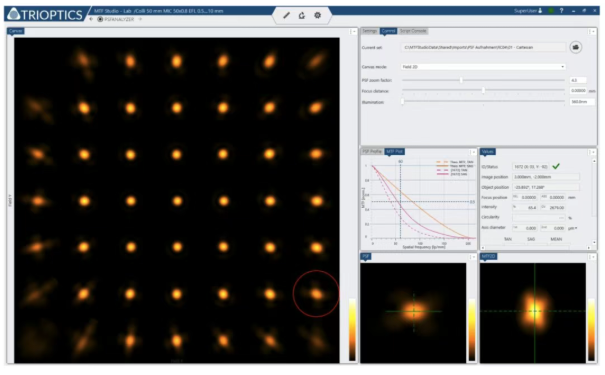Click the PSF panel tab
The height and width of the screenshot is (375, 605).
pos(365,256)
